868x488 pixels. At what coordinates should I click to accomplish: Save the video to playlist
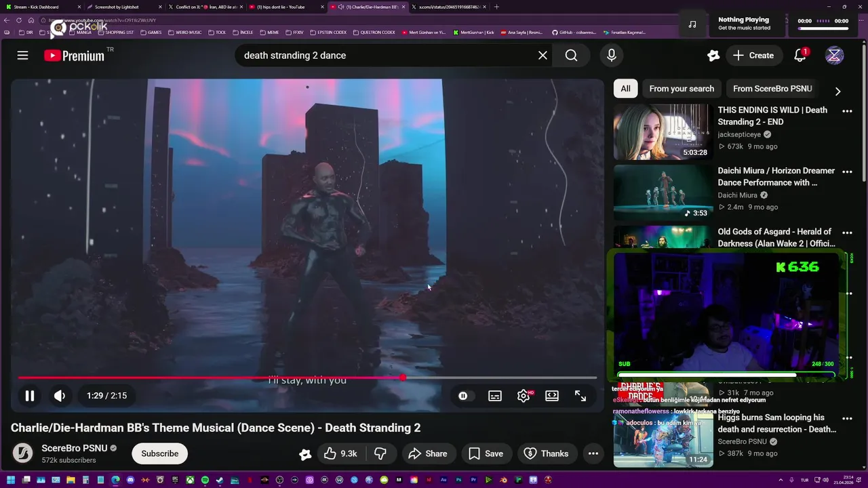coord(486,453)
